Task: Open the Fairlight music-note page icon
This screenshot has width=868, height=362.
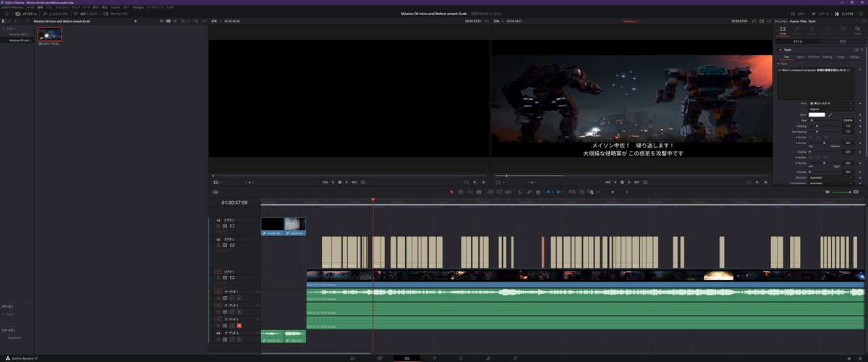Action: (488, 358)
